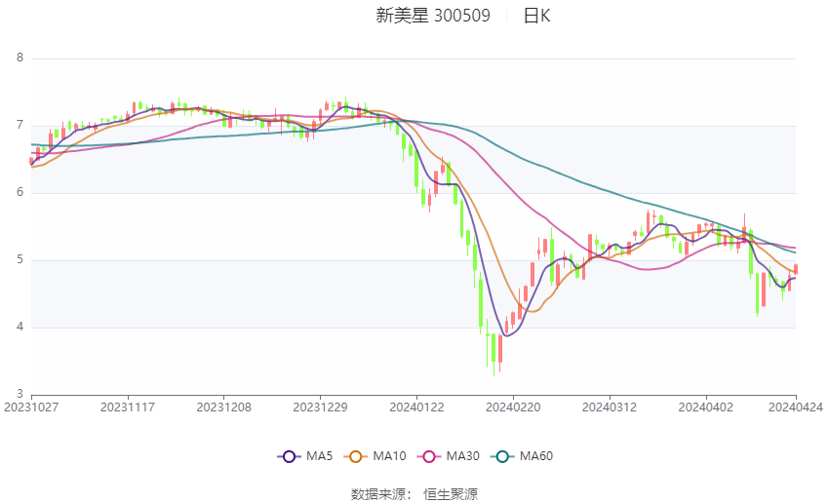Click the chart title 新美星 300509
829x504 pixels.
[x=433, y=16]
